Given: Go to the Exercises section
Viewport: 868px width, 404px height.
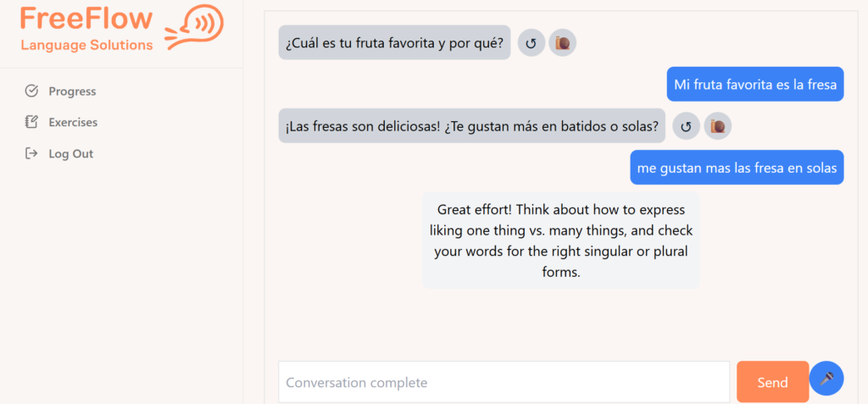Looking at the screenshot, I should 73,123.
